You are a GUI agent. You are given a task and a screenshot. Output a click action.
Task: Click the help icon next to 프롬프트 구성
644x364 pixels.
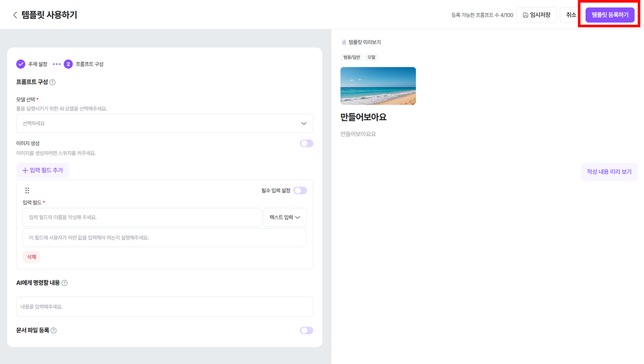(x=52, y=82)
